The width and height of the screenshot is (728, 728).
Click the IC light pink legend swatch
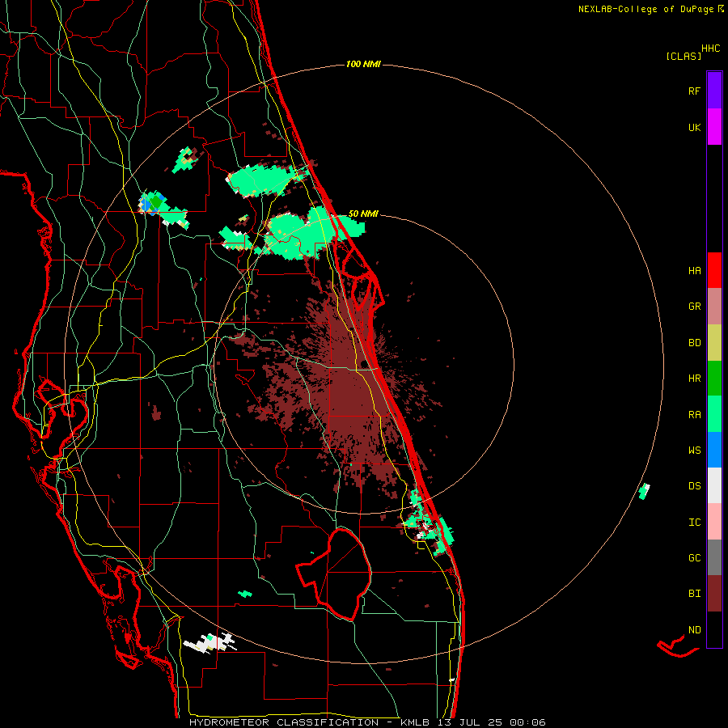[x=714, y=522]
